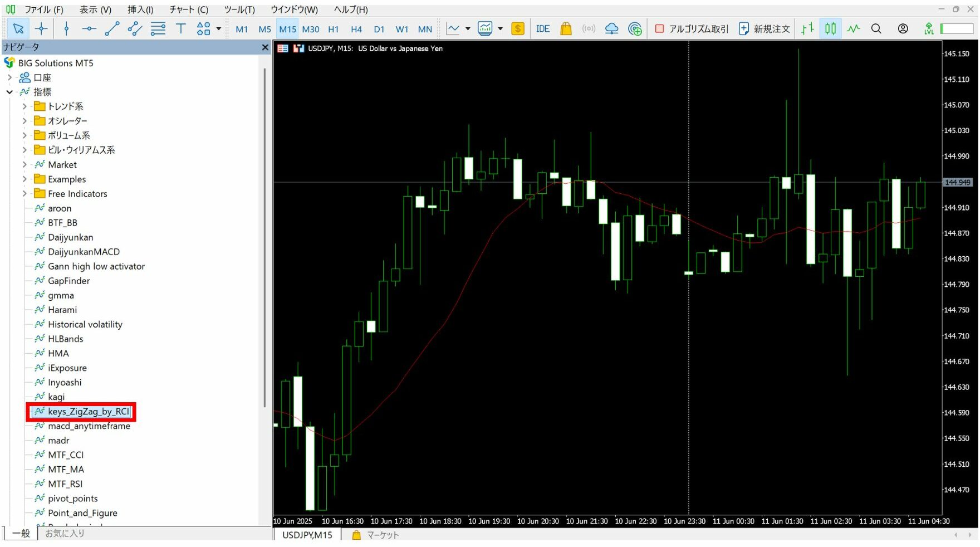Screen dimensions: 980x547
Task: Open the チャート (C) menu
Action: (x=189, y=9)
